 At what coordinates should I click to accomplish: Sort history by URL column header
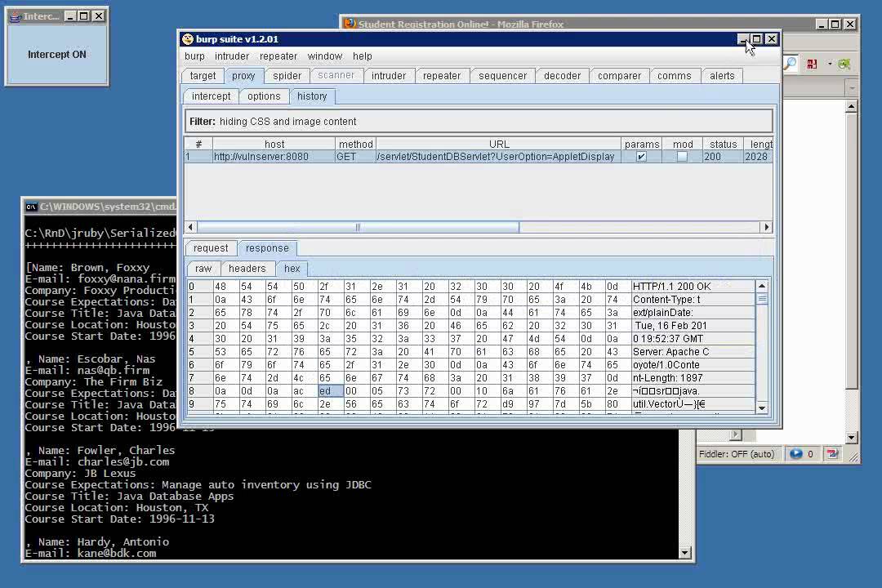pos(498,144)
